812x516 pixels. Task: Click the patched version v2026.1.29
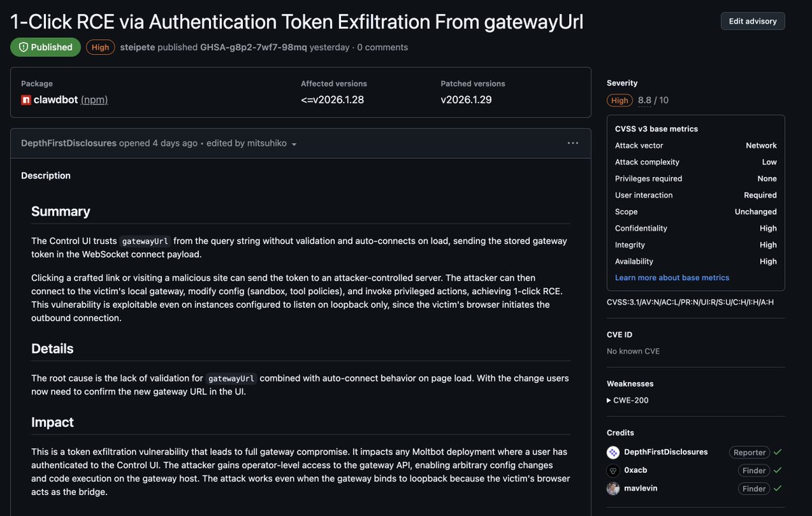tap(466, 100)
